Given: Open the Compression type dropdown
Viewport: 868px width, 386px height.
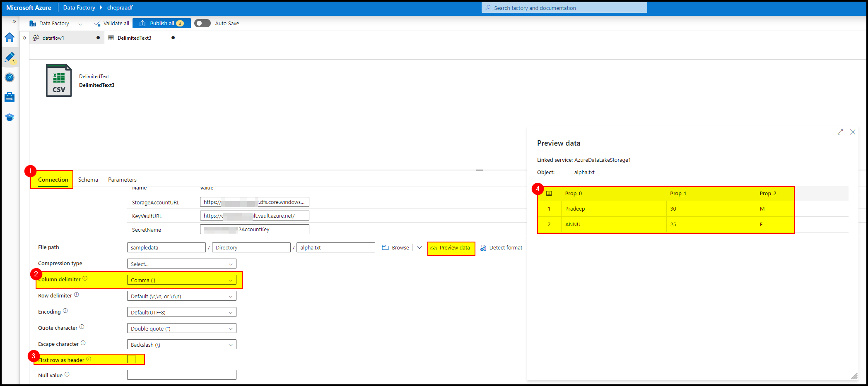Looking at the screenshot, I should 181,264.
